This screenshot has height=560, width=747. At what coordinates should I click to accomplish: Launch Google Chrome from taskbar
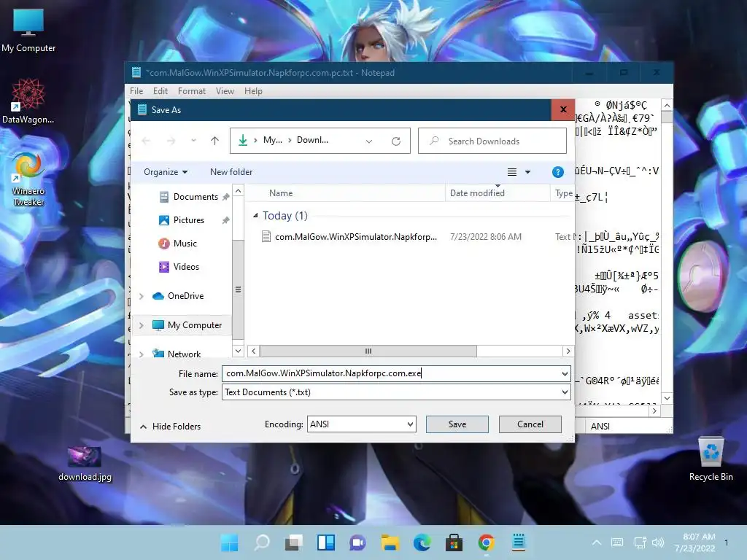point(486,542)
